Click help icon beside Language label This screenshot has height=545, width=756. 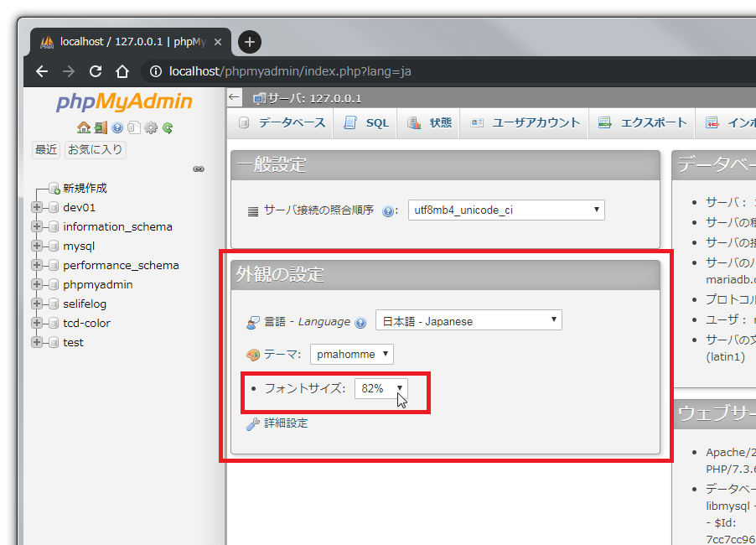[360, 322]
